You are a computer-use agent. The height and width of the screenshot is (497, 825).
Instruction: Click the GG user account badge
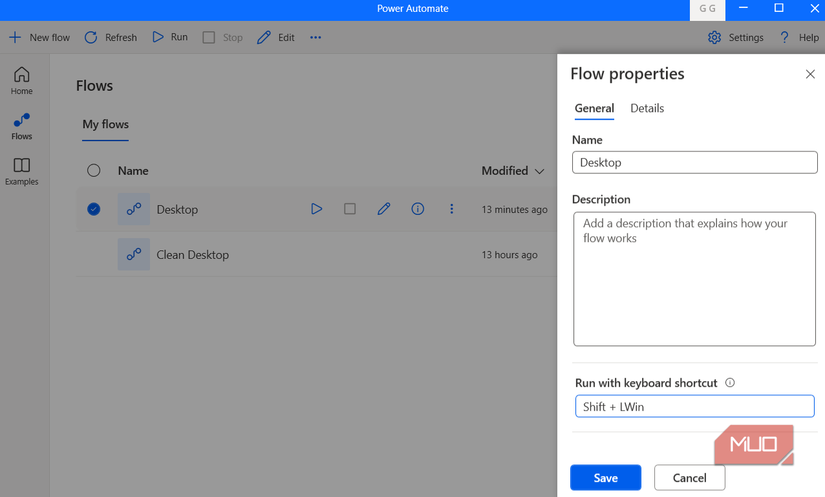[x=707, y=9]
